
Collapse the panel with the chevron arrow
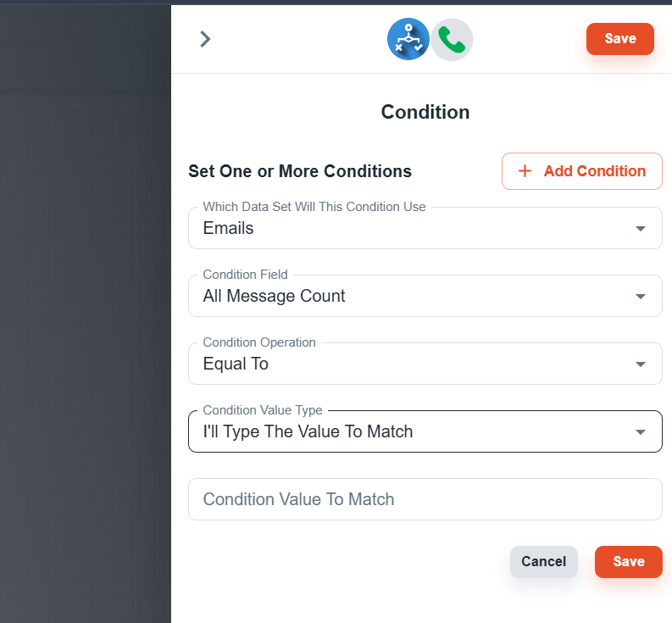tap(205, 39)
